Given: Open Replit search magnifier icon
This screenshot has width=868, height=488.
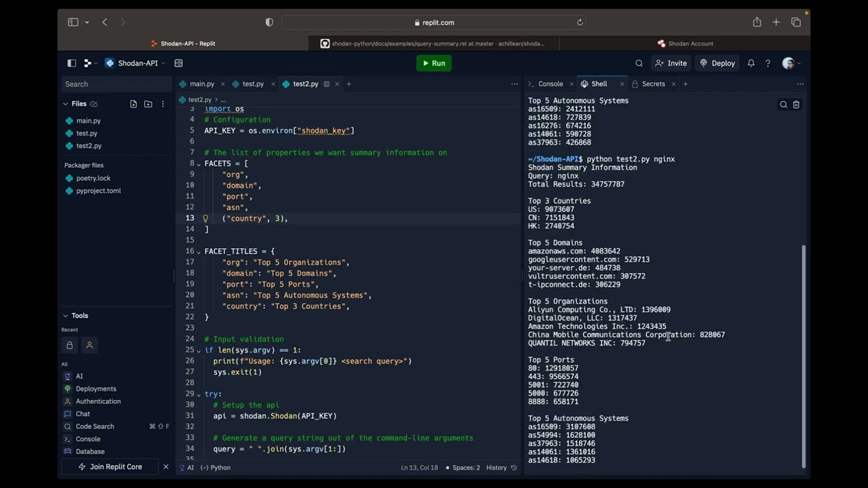Looking at the screenshot, I should point(639,63).
